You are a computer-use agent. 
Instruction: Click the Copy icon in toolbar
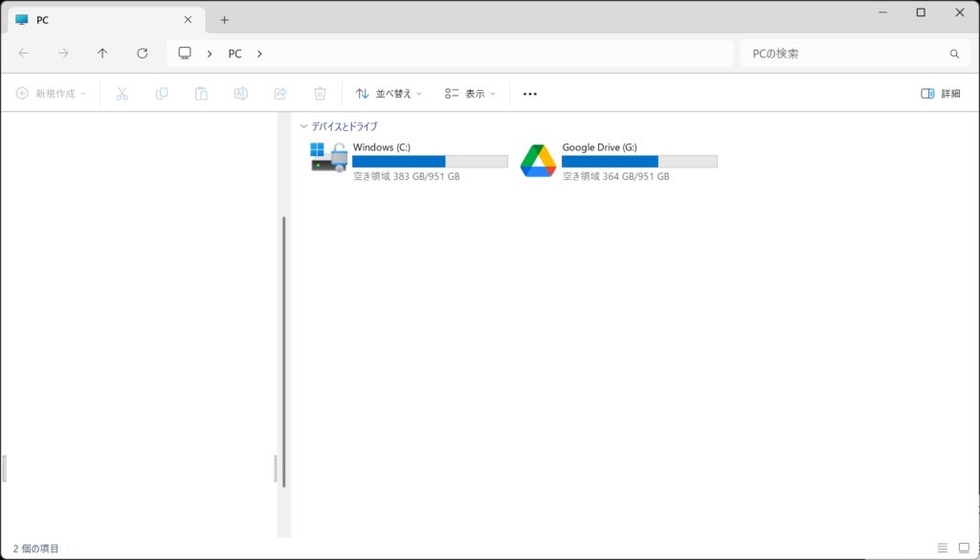pos(162,94)
